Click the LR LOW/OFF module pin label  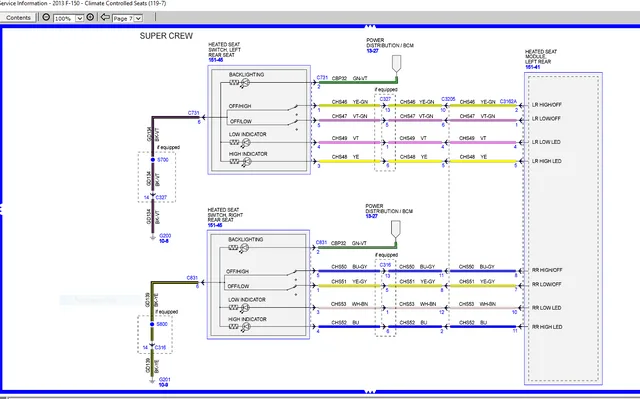pos(546,118)
